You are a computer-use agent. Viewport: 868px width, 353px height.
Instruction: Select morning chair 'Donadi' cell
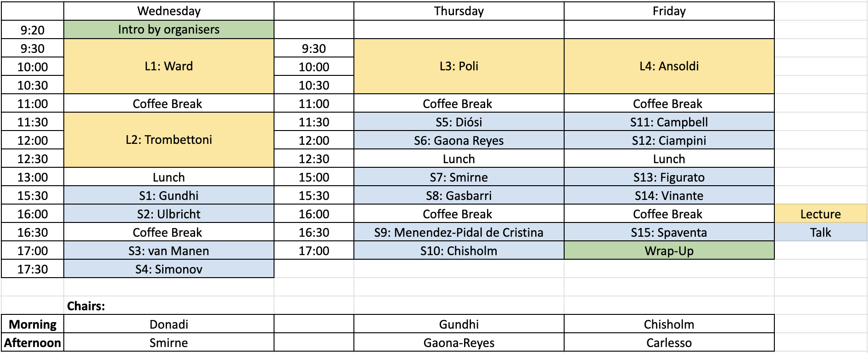point(169,324)
